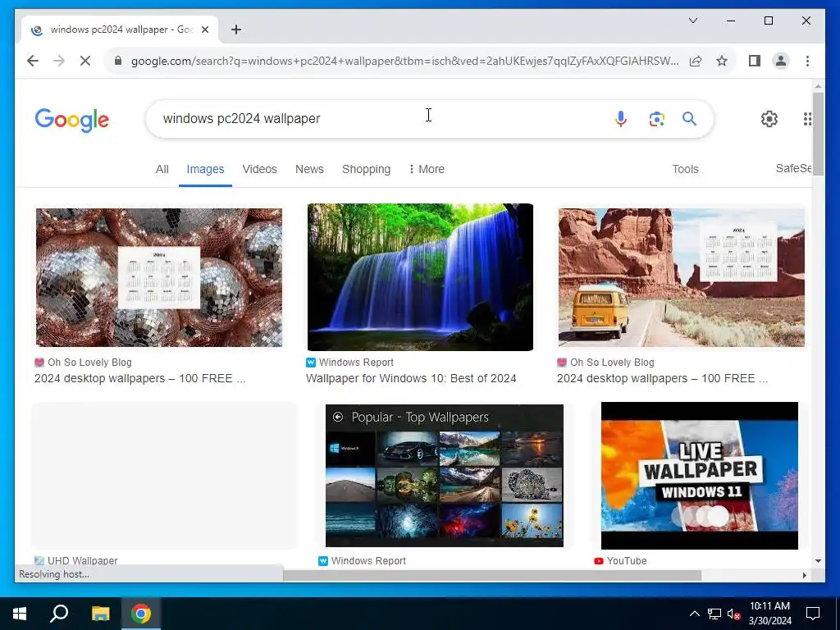Search by image with Google Lens
Viewport: 840px width, 630px height.
656,118
